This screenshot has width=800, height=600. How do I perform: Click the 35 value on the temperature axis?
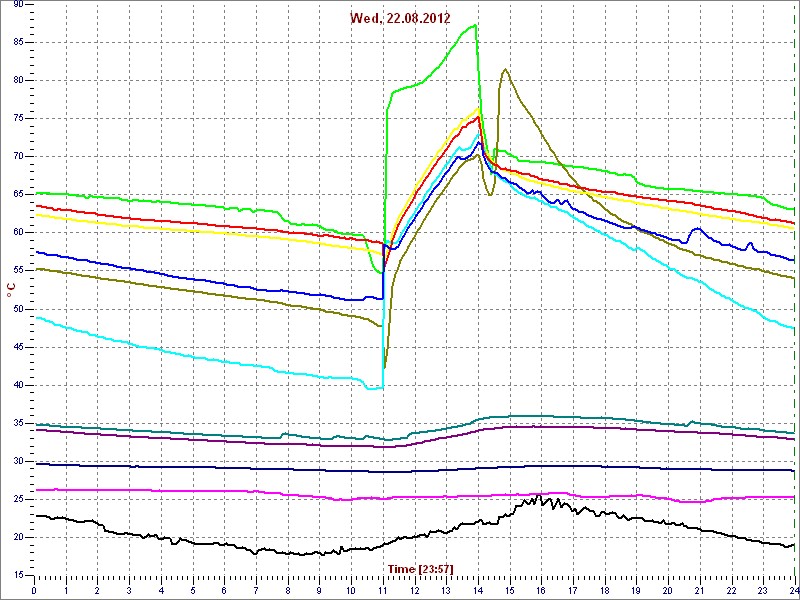17,423
